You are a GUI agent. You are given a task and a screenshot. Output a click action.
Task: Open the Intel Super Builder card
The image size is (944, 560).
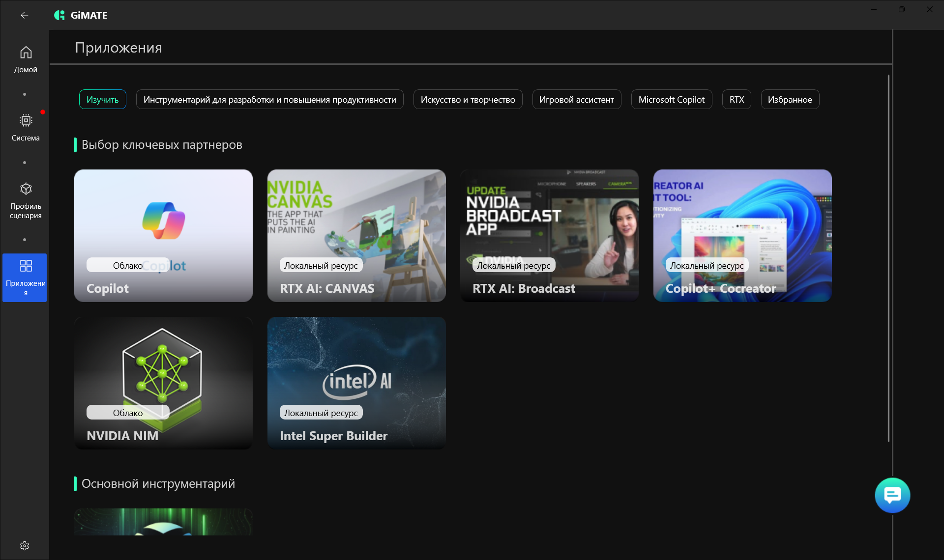356,383
